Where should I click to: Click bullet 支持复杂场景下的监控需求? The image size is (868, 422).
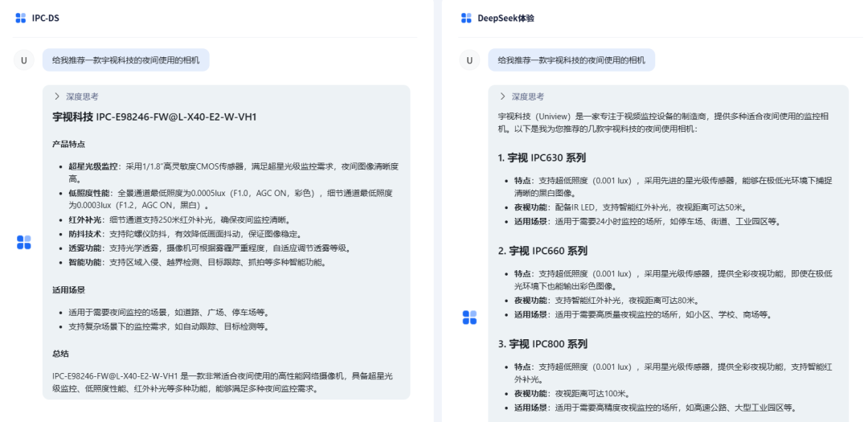point(169,326)
